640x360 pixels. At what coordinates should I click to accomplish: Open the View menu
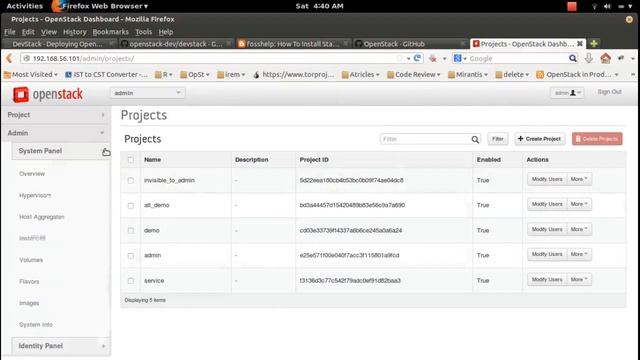point(49,32)
